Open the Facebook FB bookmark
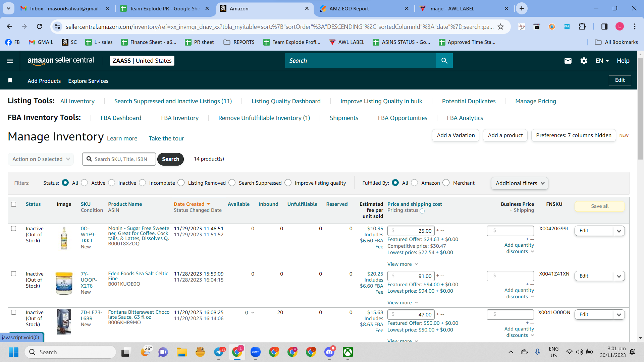The height and width of the screenshot is (362, 644). click(12, 42)
